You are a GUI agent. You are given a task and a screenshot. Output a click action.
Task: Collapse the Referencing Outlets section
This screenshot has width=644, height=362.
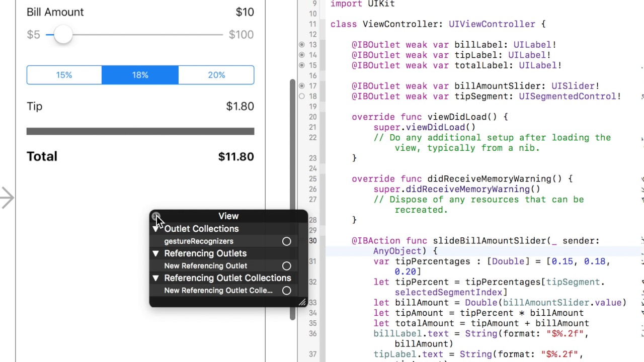coord(156,253)
